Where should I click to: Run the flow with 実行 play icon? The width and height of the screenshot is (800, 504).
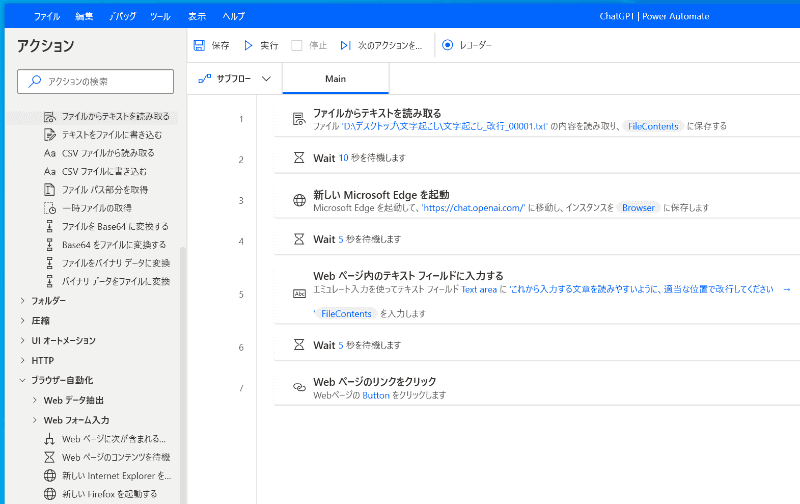248,45
